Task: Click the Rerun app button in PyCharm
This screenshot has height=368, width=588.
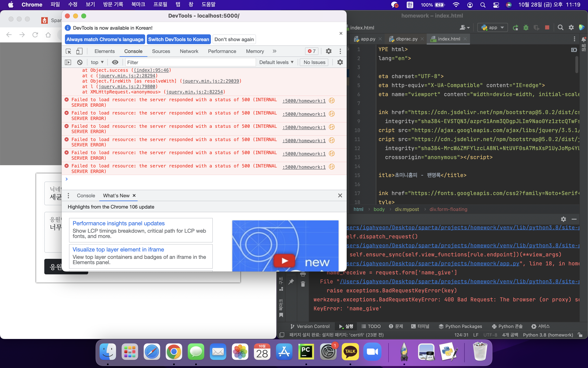Action: point(515,28)
